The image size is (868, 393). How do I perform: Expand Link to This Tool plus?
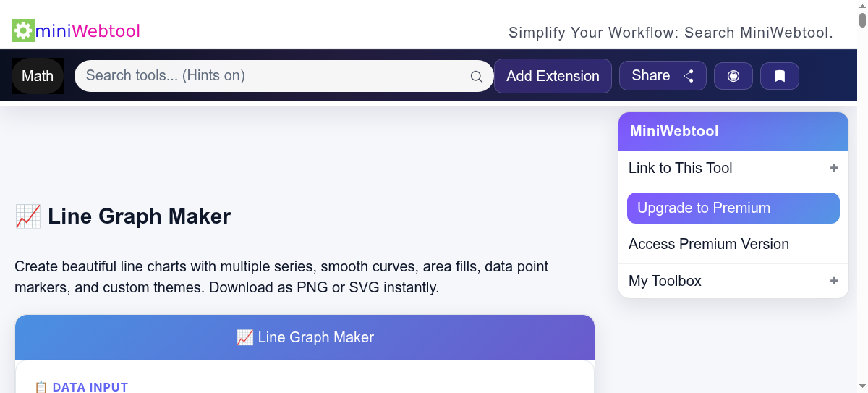[834, 168]
